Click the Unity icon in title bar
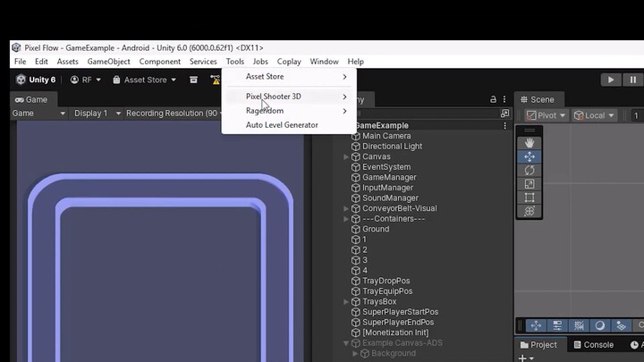The height and width of the screenshot is (362, 644). [x=16, y=47]
